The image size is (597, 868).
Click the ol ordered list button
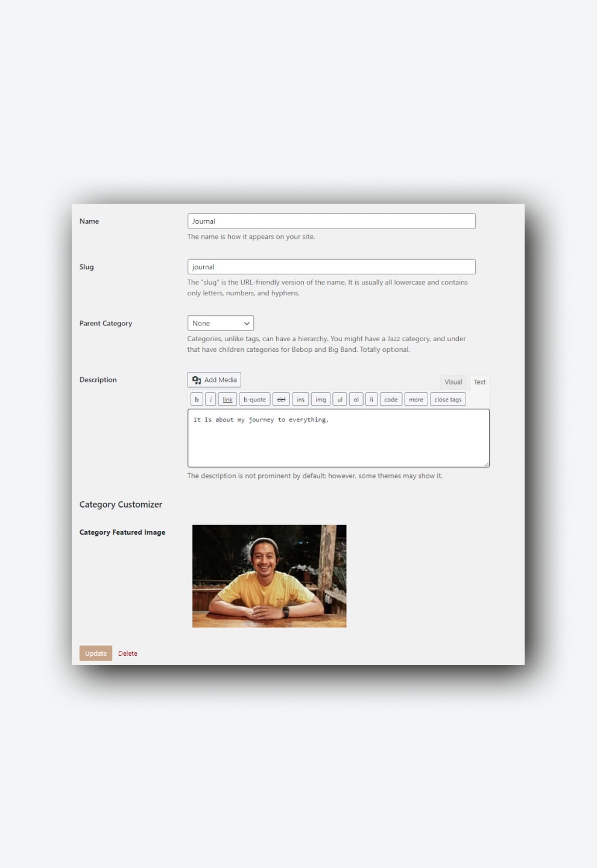pyautogui.click(x=356, y=400)
